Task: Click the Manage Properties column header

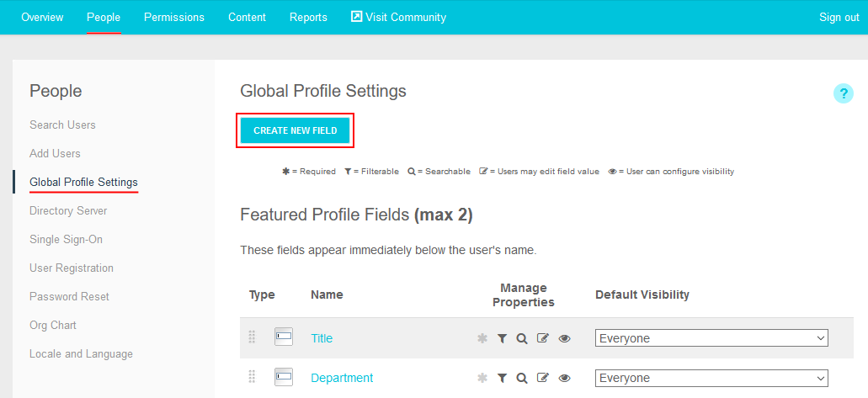Action: coord(523,295)
